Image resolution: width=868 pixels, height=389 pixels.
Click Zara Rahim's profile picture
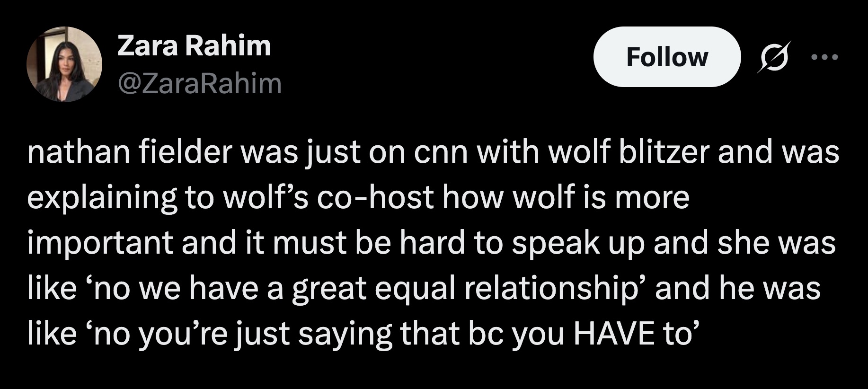pyautogui.click(x=64, y=64)
